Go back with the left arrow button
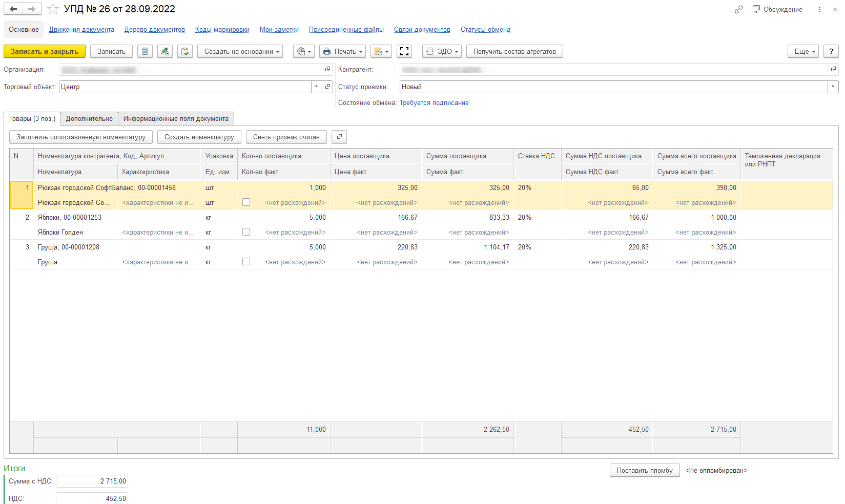This screenshot has width=845, height=504. pyautogui.click(x=13, y=9)
